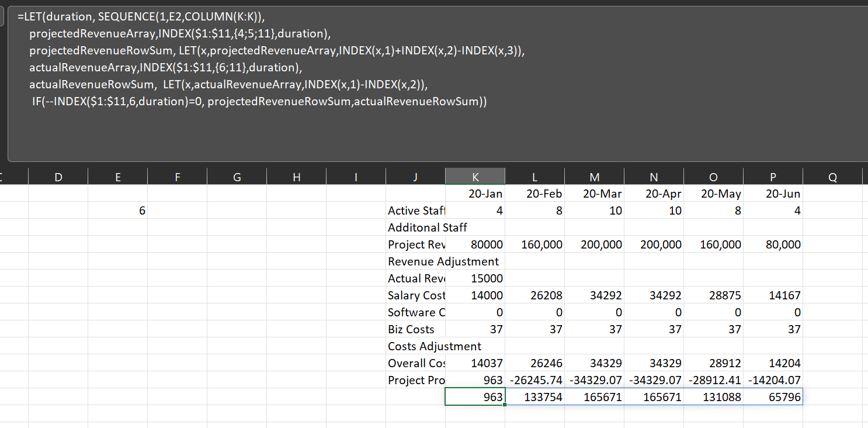Select 80,000 revenue cell under 20-Jun

773,244
